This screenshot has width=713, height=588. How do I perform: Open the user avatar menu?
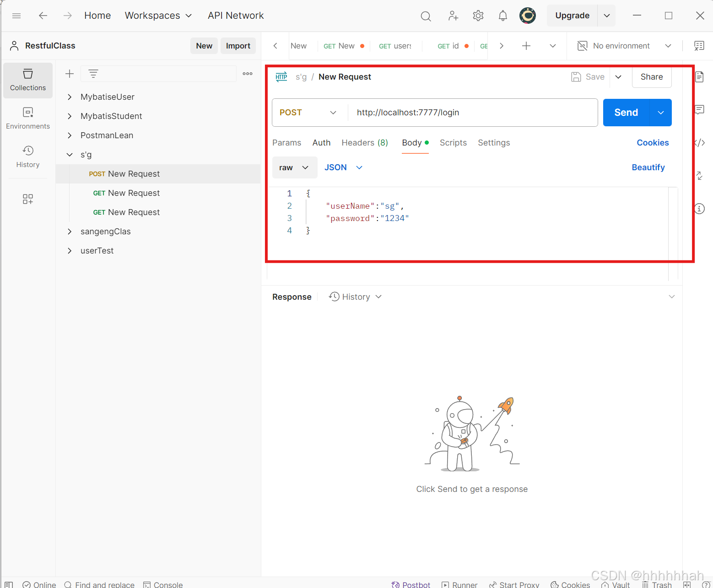point(528,16)
